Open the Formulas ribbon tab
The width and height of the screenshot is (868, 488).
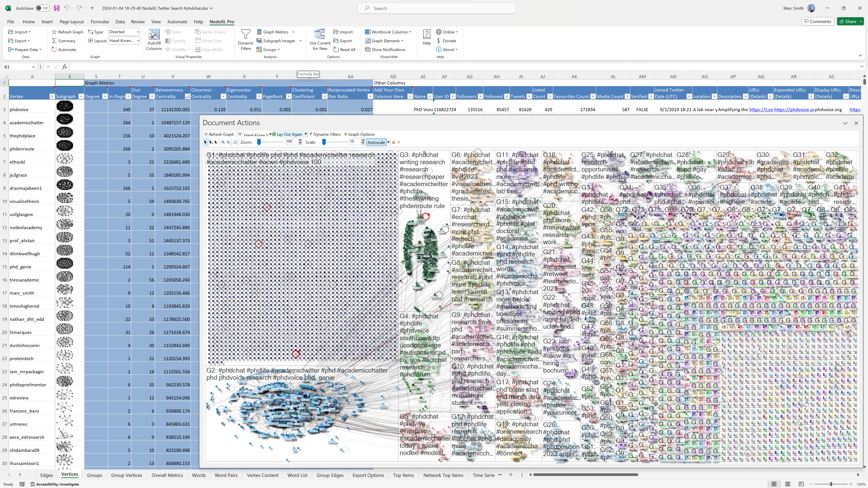(100, 21)
